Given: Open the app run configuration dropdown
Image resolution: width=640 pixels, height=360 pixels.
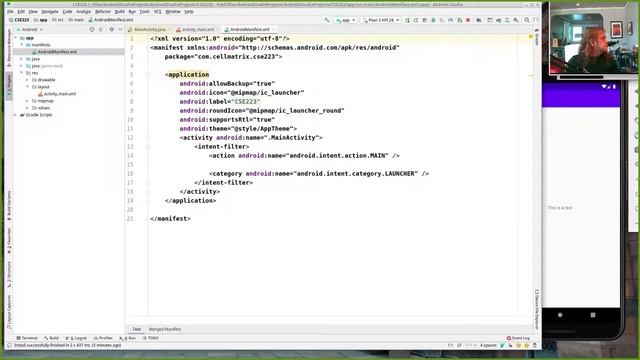Looking at the screenshot, I should pos(346,20).
